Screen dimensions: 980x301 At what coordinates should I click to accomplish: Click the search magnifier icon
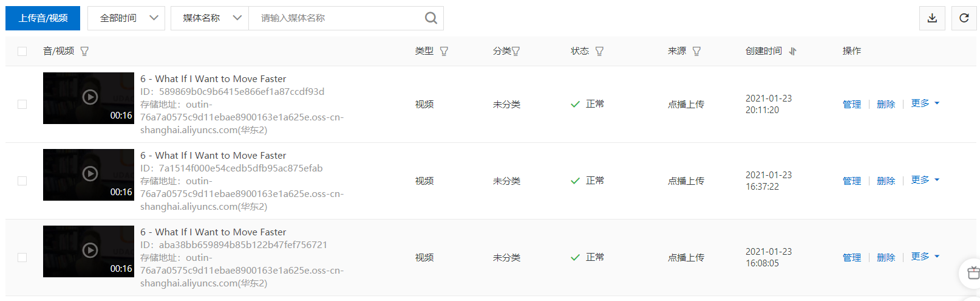pos(431,18)
